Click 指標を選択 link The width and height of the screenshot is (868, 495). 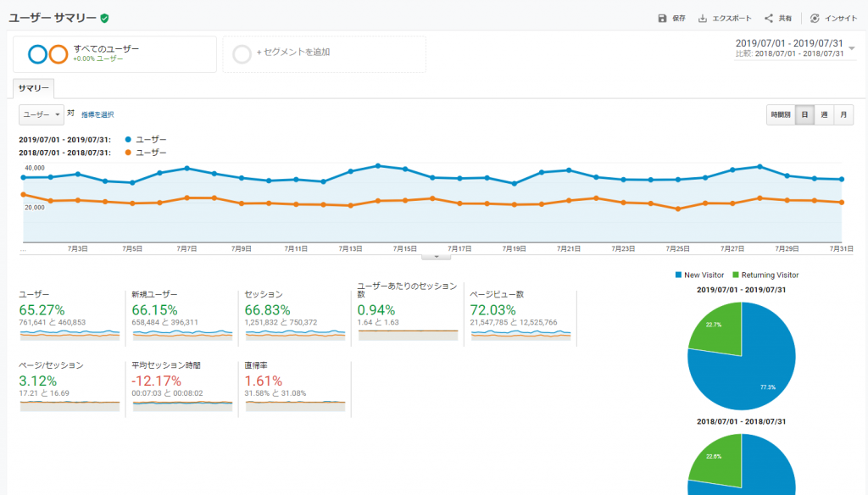coord(97,114)
